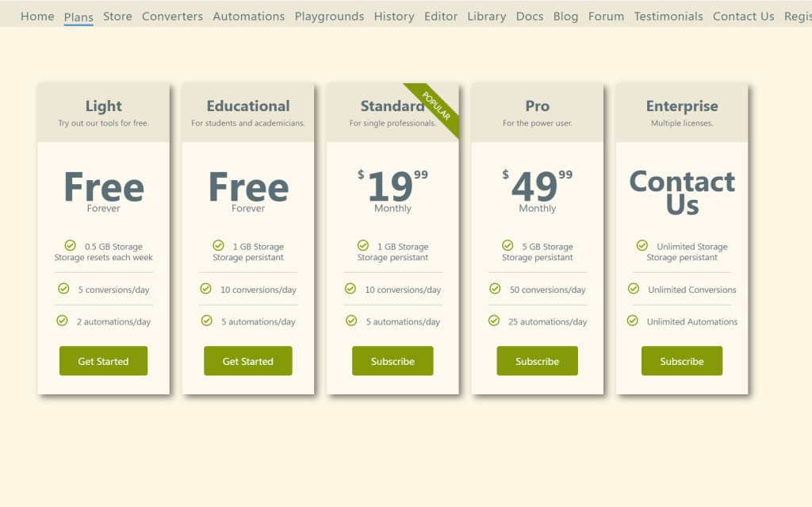The height and width of the screenshot is (507, 812).
Task: Click checkmark icon next to 2 automations/day
Action: [62, 321]
